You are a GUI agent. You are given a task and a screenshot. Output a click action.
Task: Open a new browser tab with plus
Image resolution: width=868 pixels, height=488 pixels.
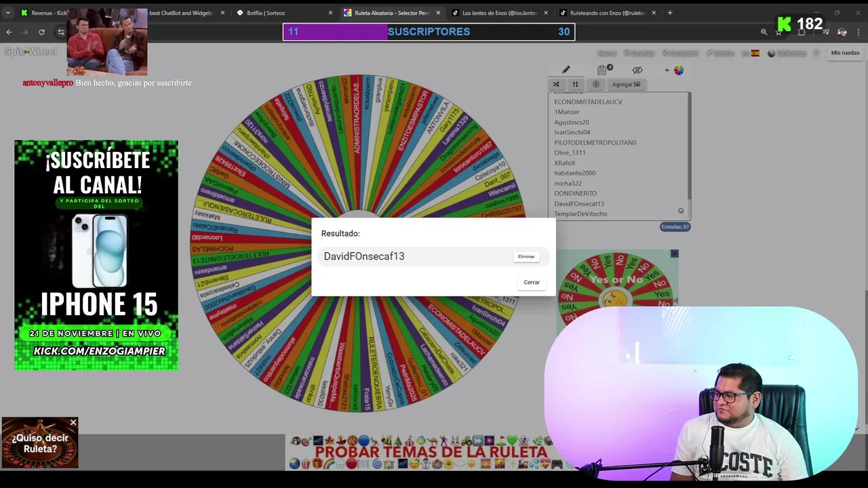tap(670, 13)
